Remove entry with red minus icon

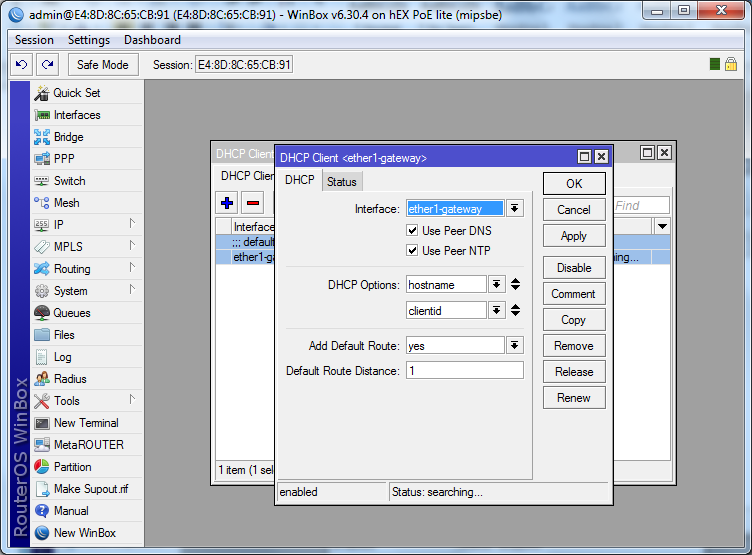tap(253, 203)
